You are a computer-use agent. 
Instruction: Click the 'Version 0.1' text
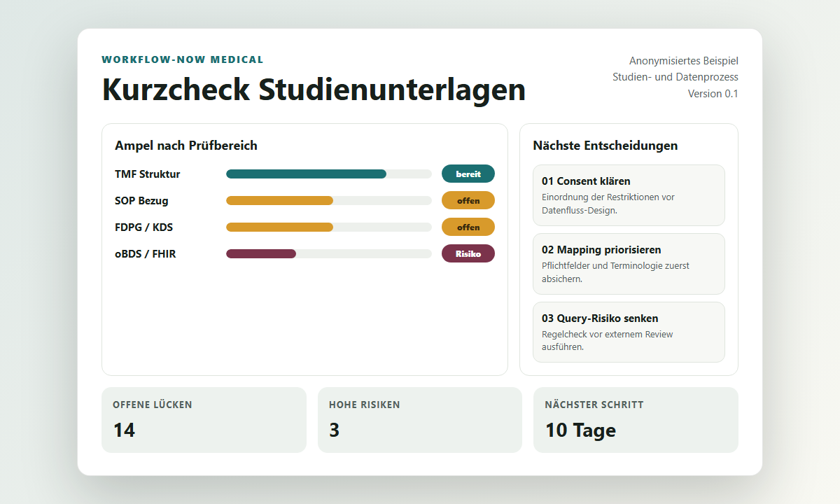tap(713, 93)
